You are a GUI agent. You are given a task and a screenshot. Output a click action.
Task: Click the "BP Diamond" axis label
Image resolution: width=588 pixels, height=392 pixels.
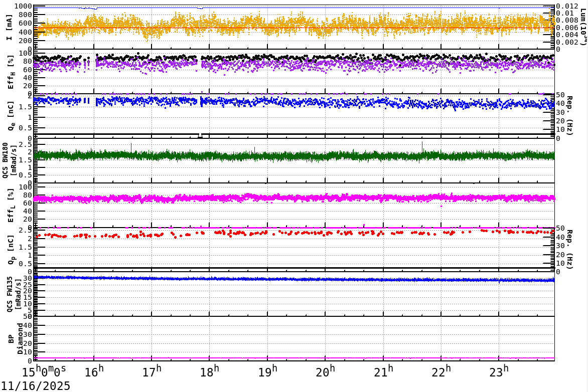tap(16, 339)
